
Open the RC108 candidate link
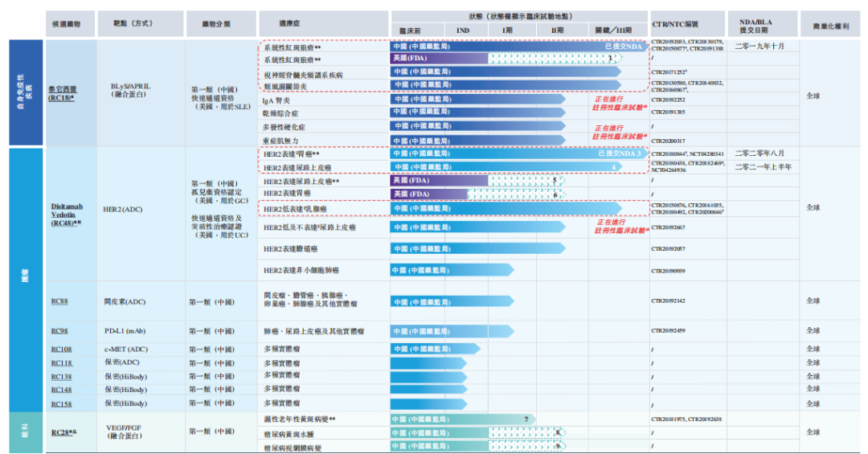61,350
